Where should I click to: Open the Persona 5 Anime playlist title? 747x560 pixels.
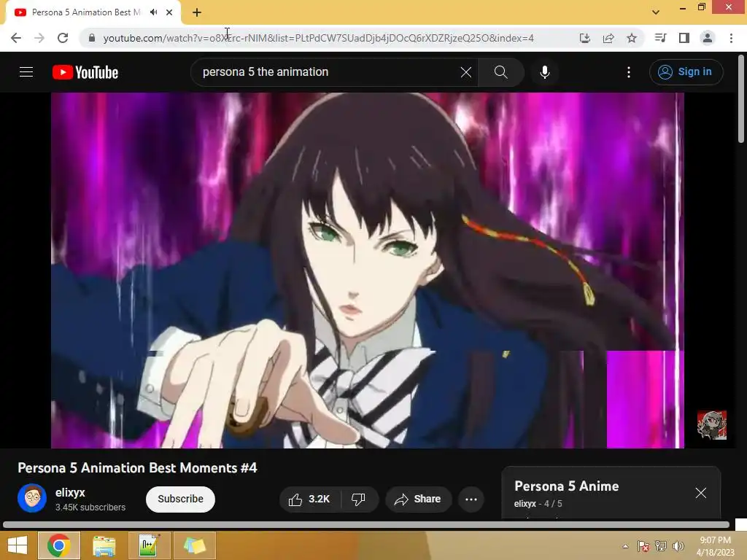[x=566, y=486]
